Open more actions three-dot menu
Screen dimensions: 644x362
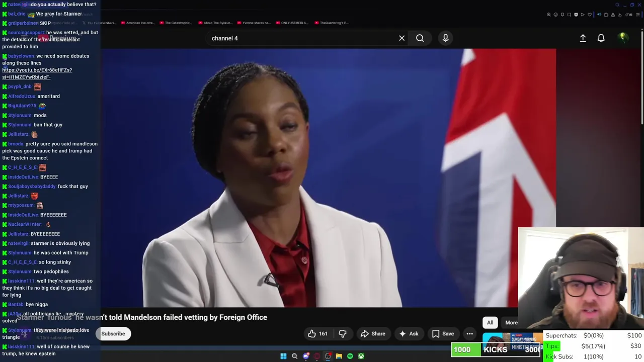click(x=469, y=334)
